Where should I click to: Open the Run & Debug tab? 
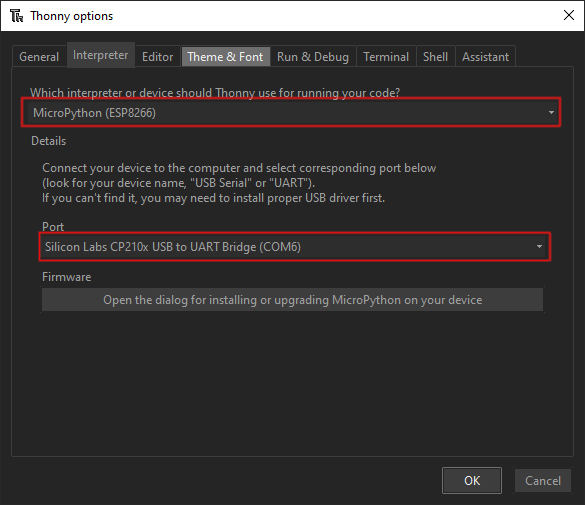(313, 57)
